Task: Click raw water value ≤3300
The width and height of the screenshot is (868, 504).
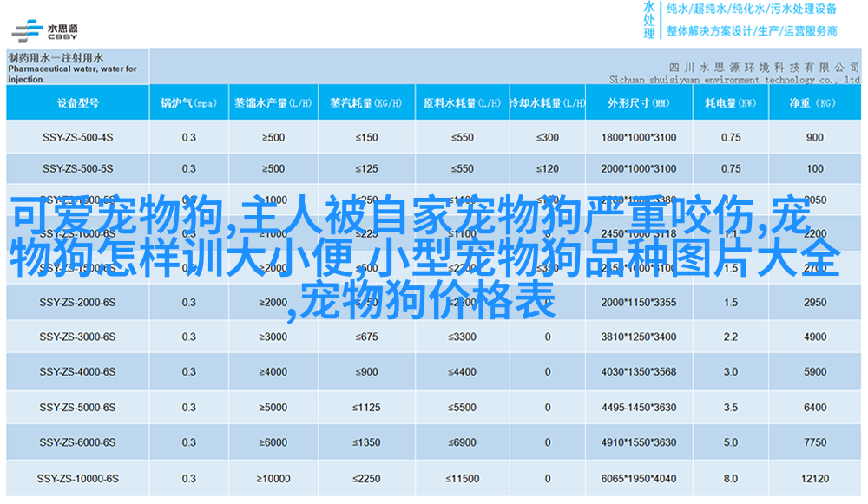Action: (463, 337)
